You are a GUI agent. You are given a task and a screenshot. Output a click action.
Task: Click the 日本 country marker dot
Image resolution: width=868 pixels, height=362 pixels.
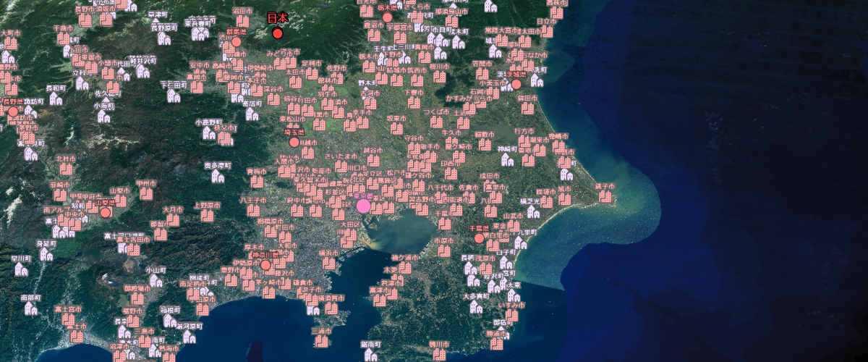(x=278, y=33)
